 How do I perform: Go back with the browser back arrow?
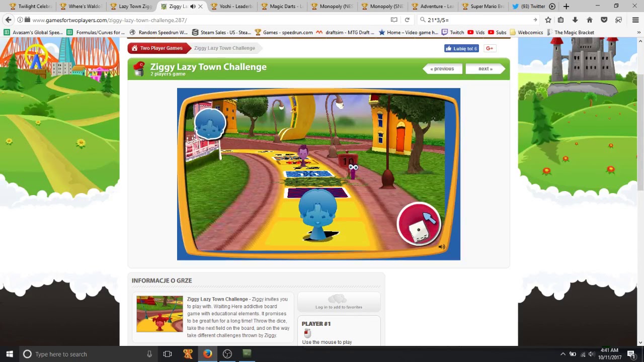[x=8, y=20]
